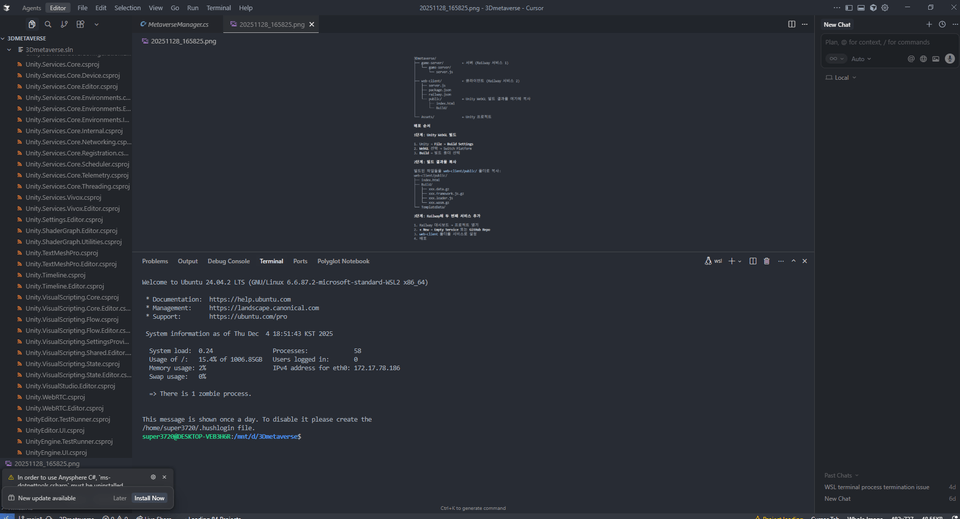Switch to Debug Console tab
This screenshot has width=960, height=519.
228,261
